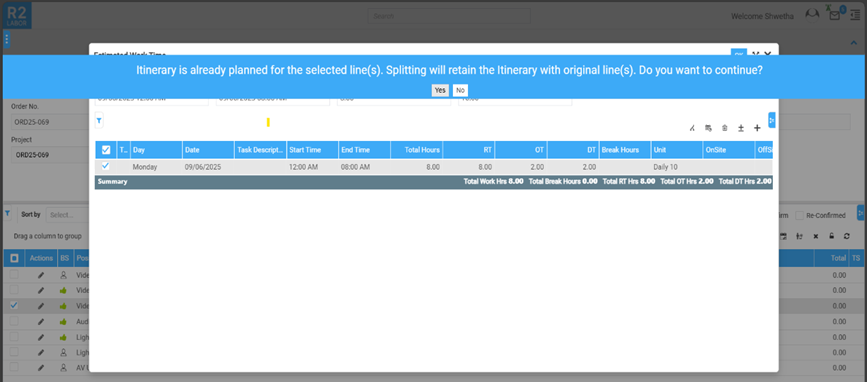Uncheck the Monday row checkbox

click(x=106, y=166)
